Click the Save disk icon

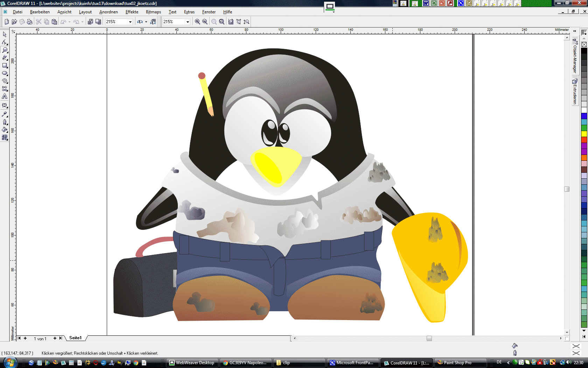coord(22,22)
